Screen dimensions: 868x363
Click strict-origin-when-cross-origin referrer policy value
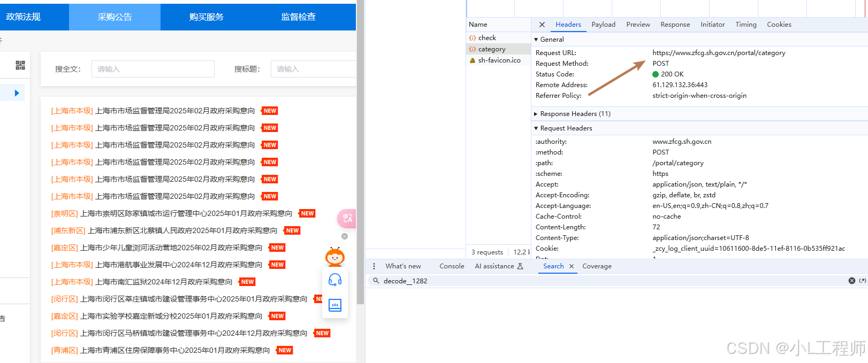click(699, 96)
